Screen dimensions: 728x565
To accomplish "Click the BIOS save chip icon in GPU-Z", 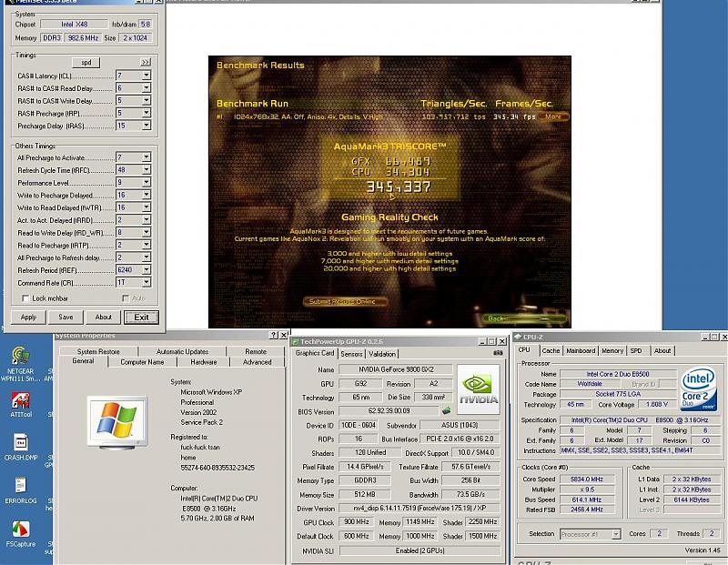I will pos(446,411).
